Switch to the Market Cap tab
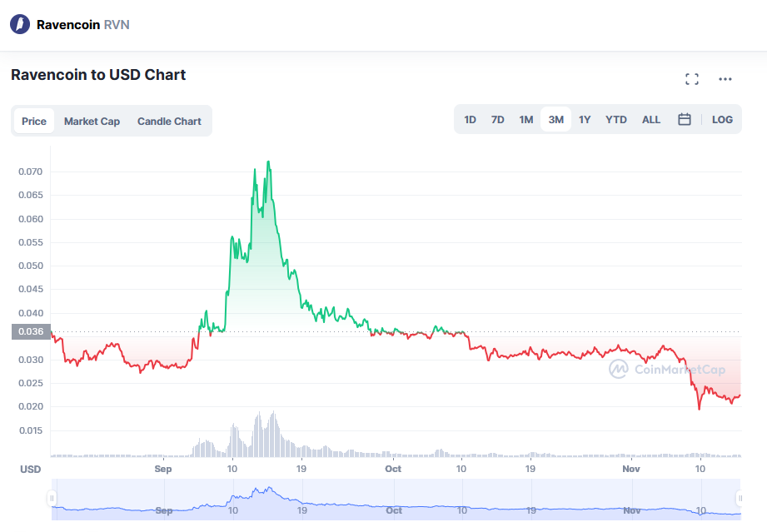 point(92,121)
